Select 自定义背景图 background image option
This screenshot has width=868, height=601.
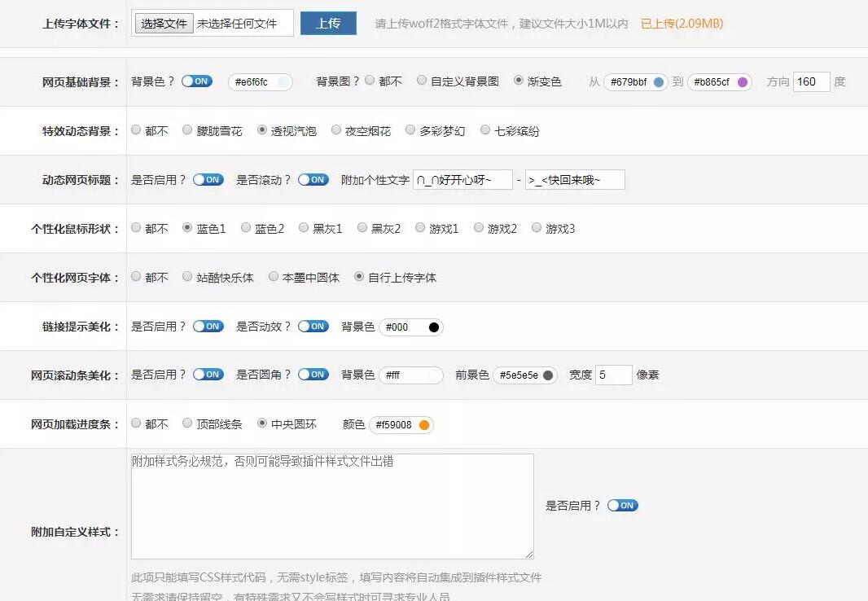tap(422, 80)
